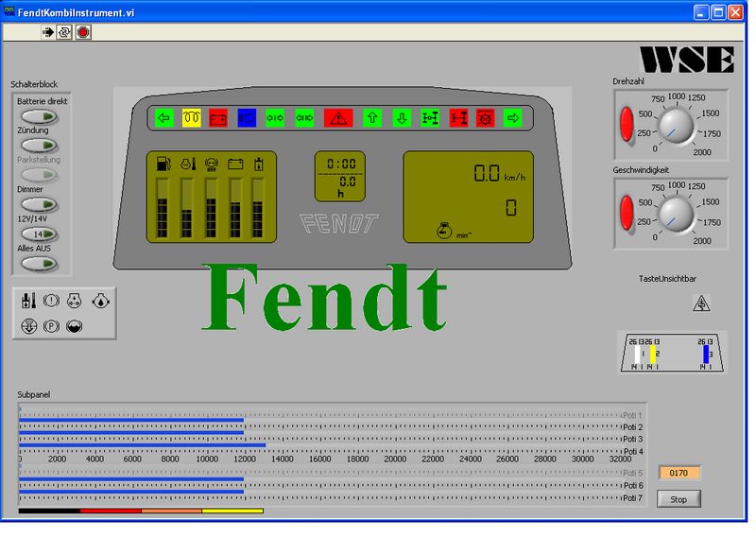The width and height of the screenshot is (756, 555).
Task: Click the blue connector pin 3 bar
Action: [706, 354]
